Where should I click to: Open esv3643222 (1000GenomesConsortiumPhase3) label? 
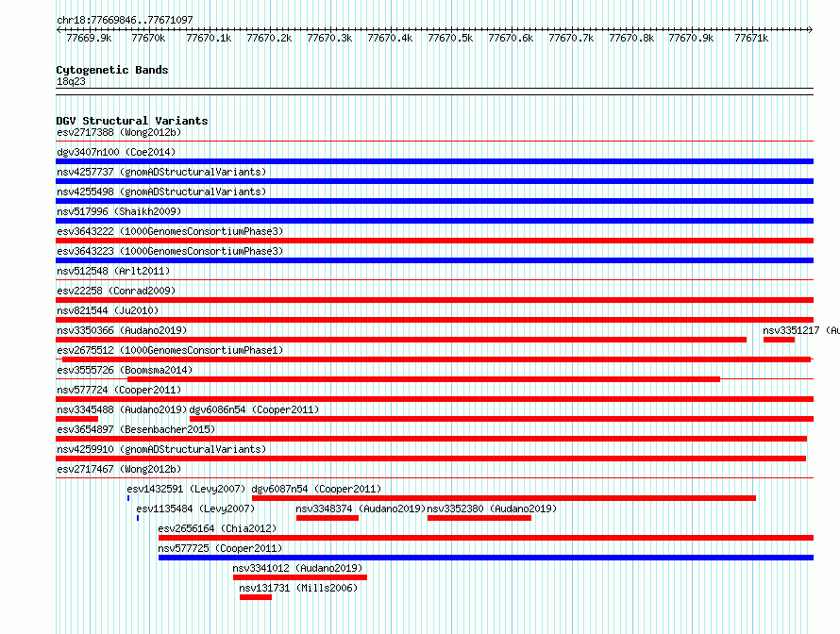(170, 231)
